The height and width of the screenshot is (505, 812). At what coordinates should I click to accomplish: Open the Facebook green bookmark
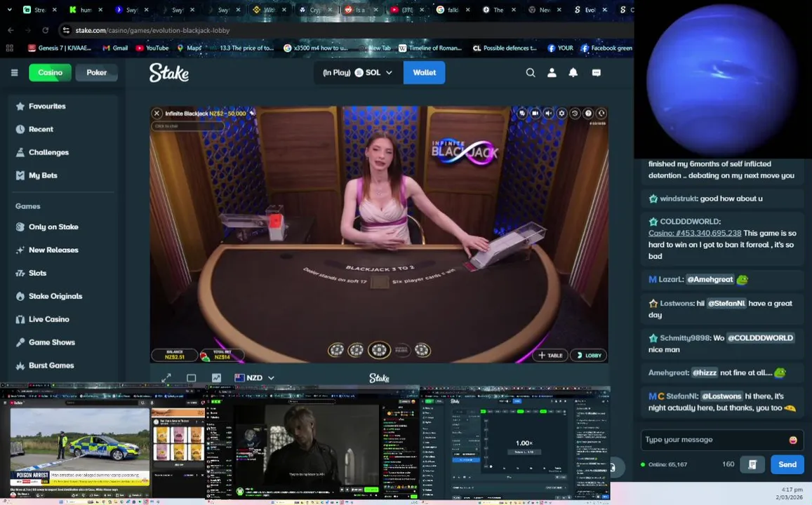[606, 48]
